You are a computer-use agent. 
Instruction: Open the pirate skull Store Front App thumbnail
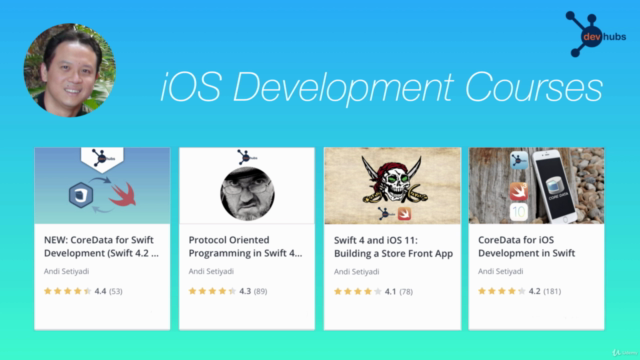(392, 186)
